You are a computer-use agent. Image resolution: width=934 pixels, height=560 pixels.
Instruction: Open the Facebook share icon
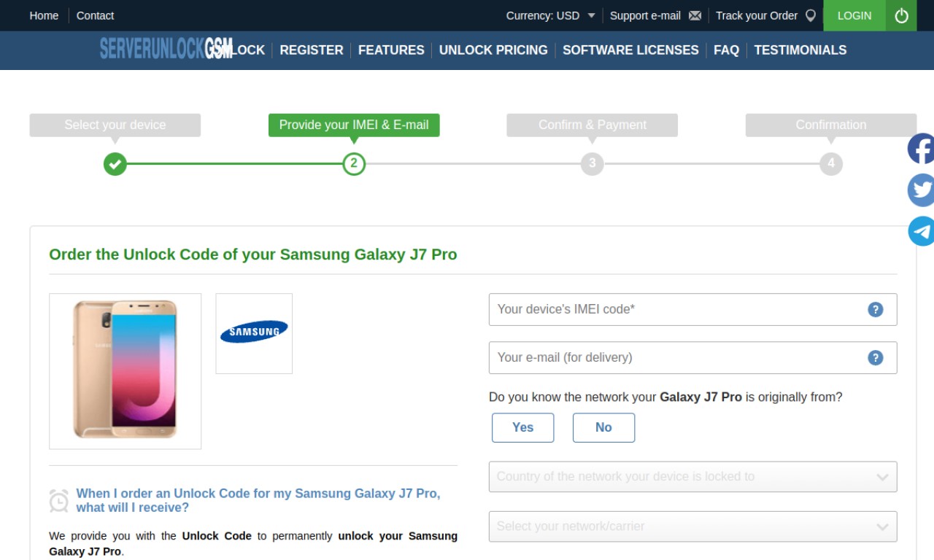pyautogui.click(x=921, y=149)
